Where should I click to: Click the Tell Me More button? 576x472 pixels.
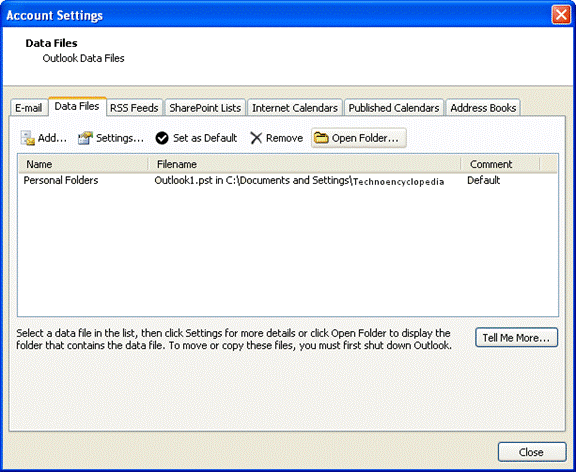pyautogui.click(x=516, y=338)
